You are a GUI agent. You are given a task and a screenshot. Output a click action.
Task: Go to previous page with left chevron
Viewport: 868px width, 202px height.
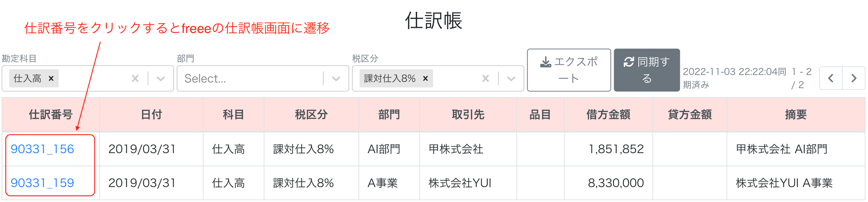831,78
